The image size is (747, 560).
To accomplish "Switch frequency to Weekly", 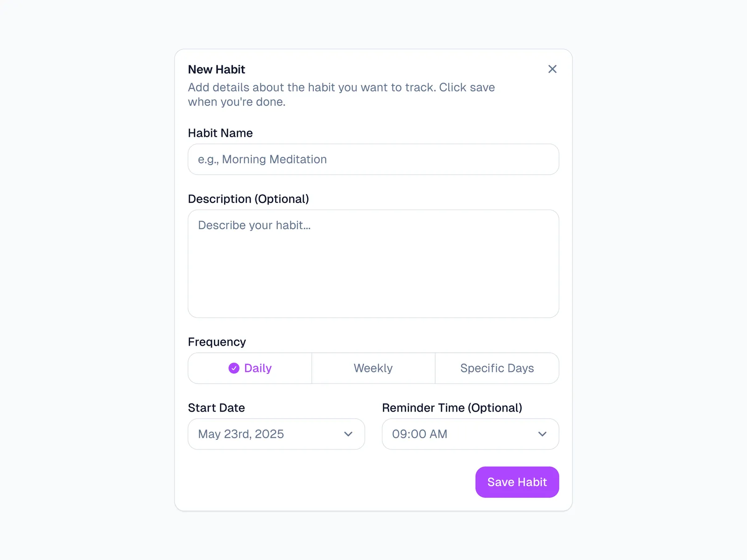I will tap(373, 368).
